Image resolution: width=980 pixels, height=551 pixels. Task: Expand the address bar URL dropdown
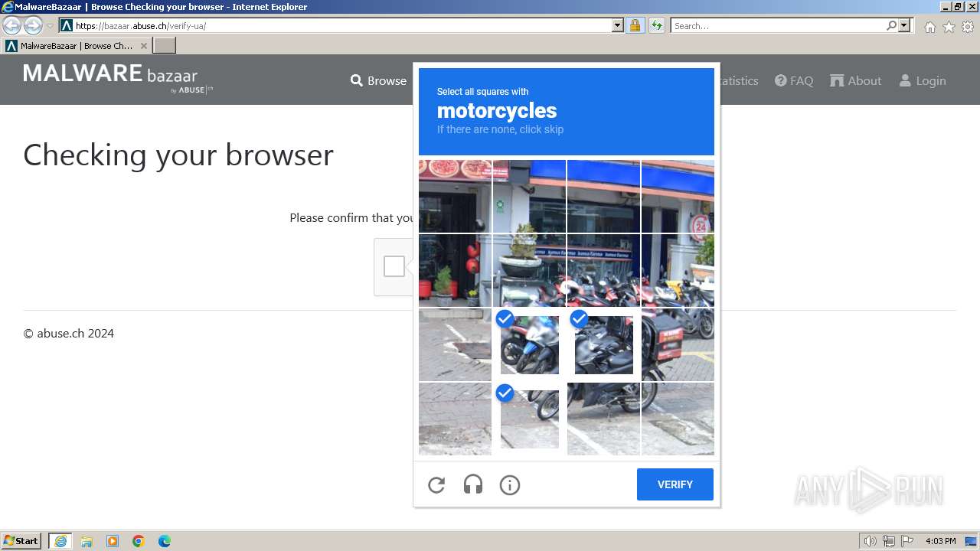(x=618, y=25)
